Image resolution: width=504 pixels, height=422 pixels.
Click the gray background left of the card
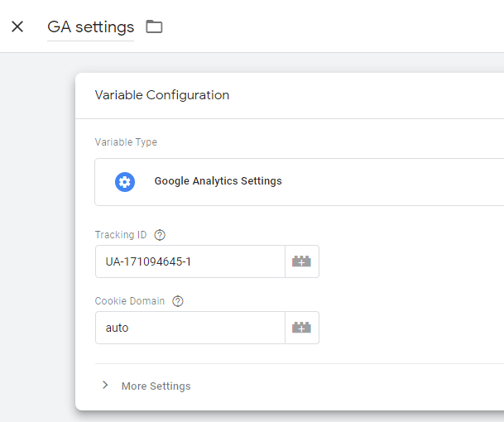(x=37, y=225)
